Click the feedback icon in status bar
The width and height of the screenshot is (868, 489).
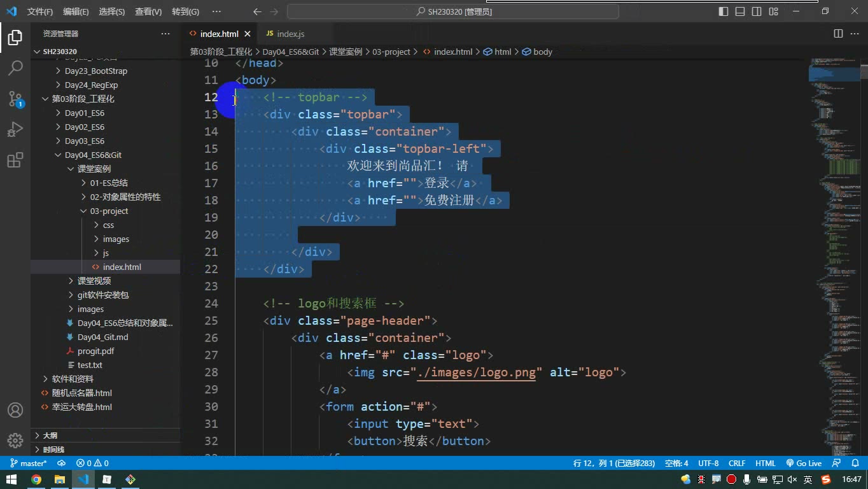(837, 464)
